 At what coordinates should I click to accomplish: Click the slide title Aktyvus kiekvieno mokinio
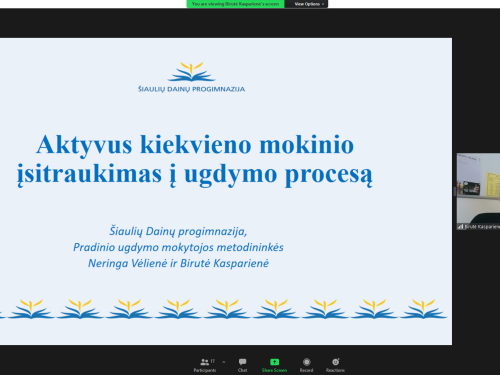pos(195,145)
